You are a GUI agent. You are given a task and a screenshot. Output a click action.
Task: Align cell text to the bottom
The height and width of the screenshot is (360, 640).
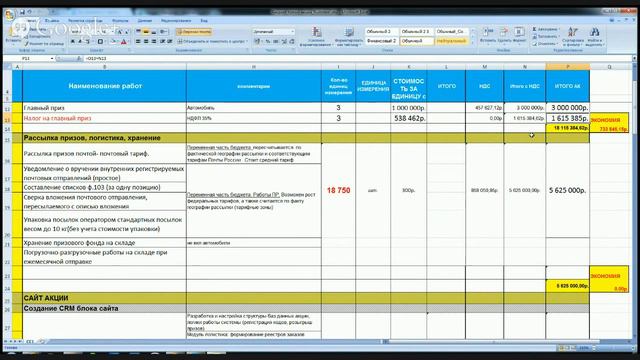[x=153, y=31]
